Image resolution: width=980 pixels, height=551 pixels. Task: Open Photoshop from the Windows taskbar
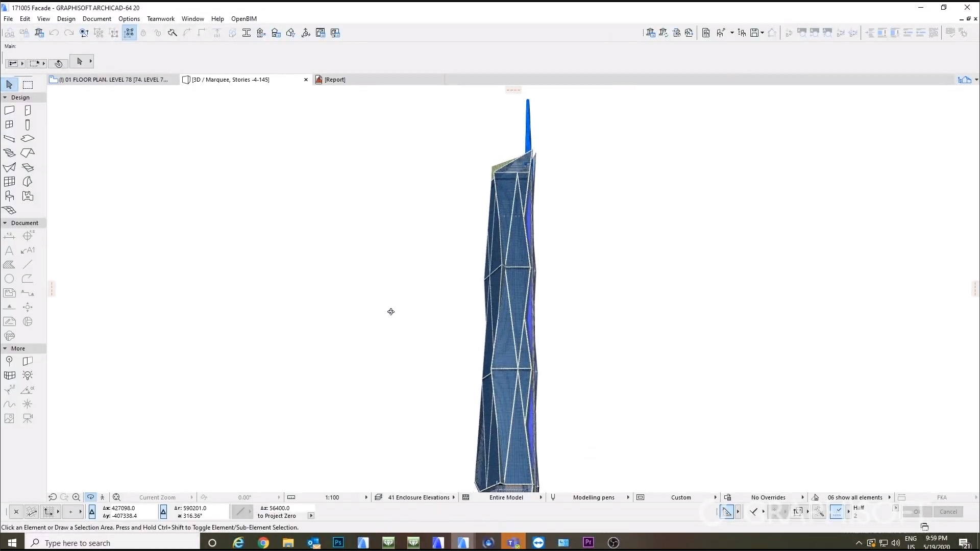tap(338, 542)
